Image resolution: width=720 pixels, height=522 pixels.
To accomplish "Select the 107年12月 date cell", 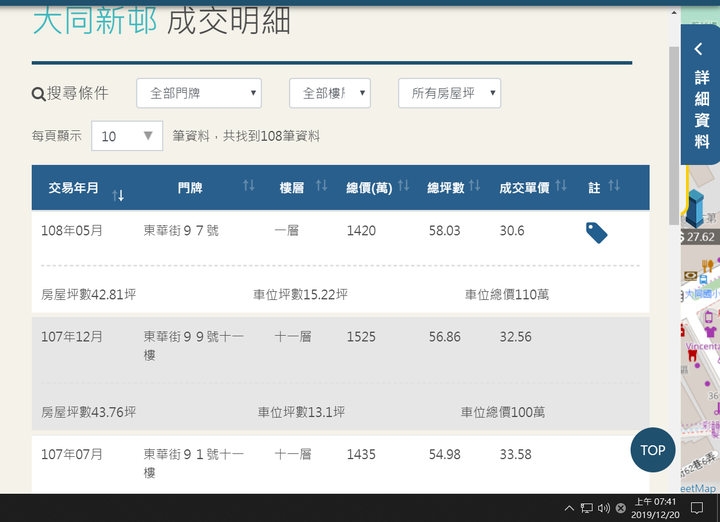I will pos(72,337).
